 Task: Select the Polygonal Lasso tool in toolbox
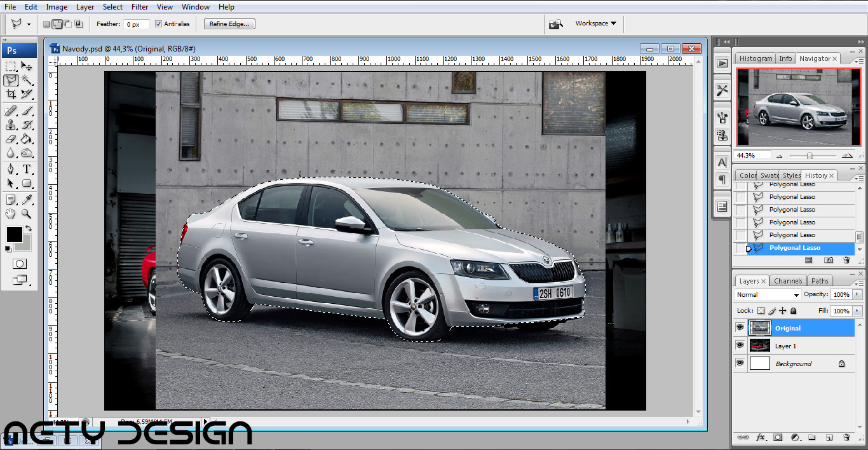coord(11,80)
